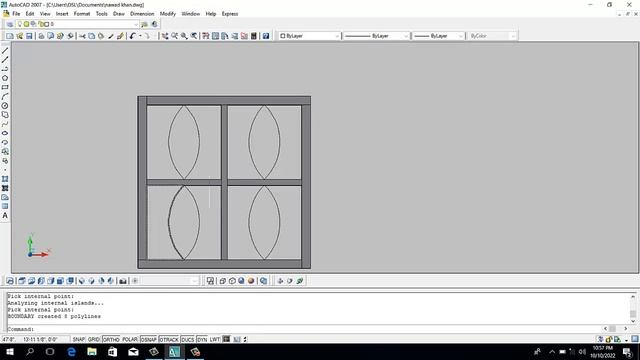This screenshot has width=640, height=360.
Task: Expand the Undo history dropdown arrow
Action: (x=140, y=36)
